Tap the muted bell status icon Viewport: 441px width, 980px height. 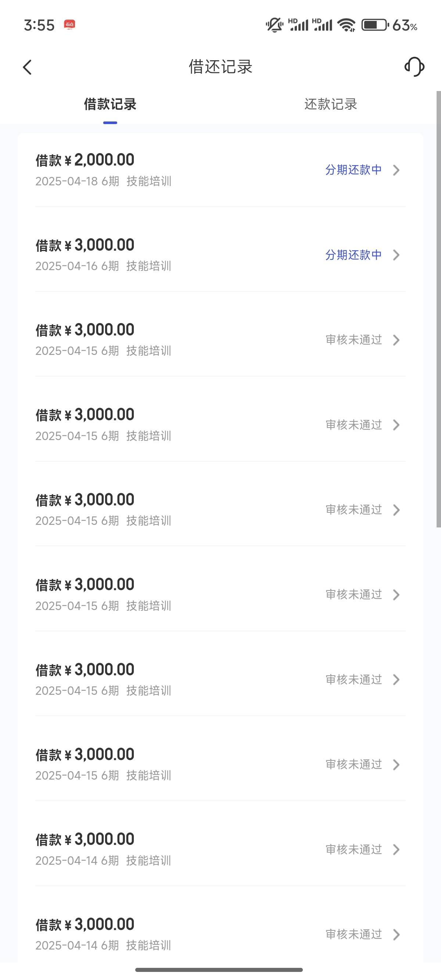(x=274, y=25)
